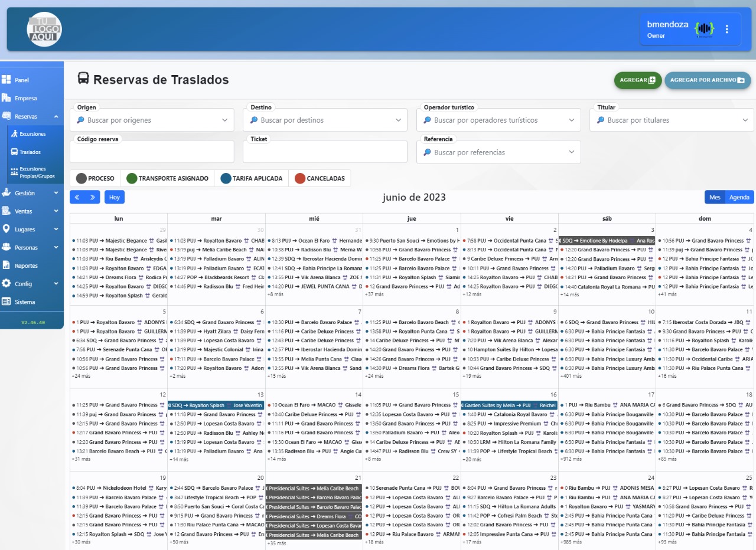The height and width of the screenshot is (550, 756).
Task: Open the Origen search dropdown
Action: 151,120
